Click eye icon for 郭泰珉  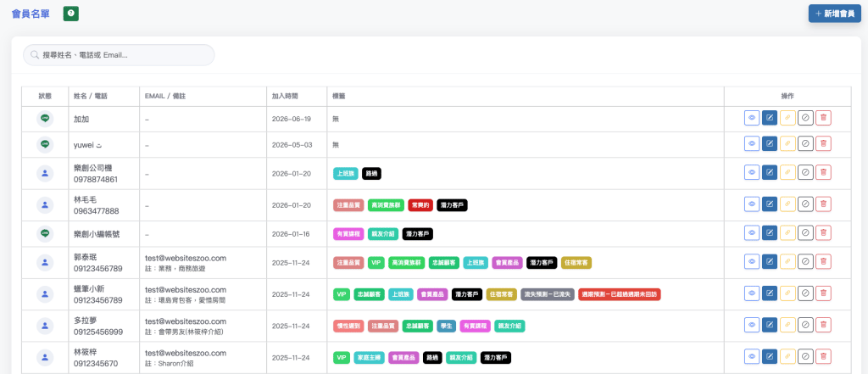tap(752, 261)
